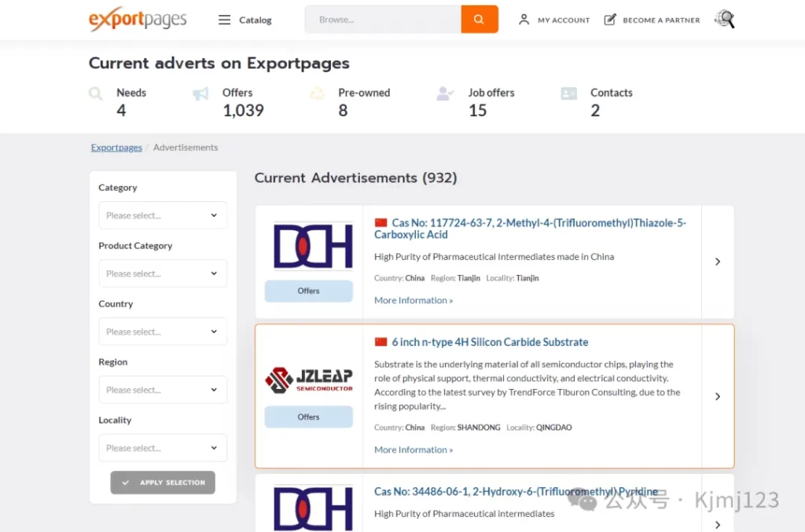Viewport: 805px width, 532px height.
Task: Click the Offers megaphone icon
Action: [x=200, y=94]
